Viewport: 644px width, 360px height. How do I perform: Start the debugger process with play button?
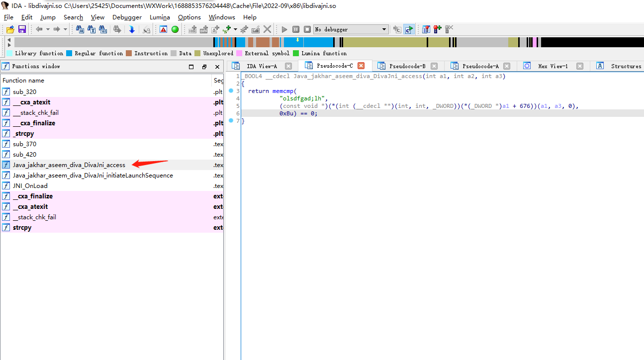click(284, 29)
